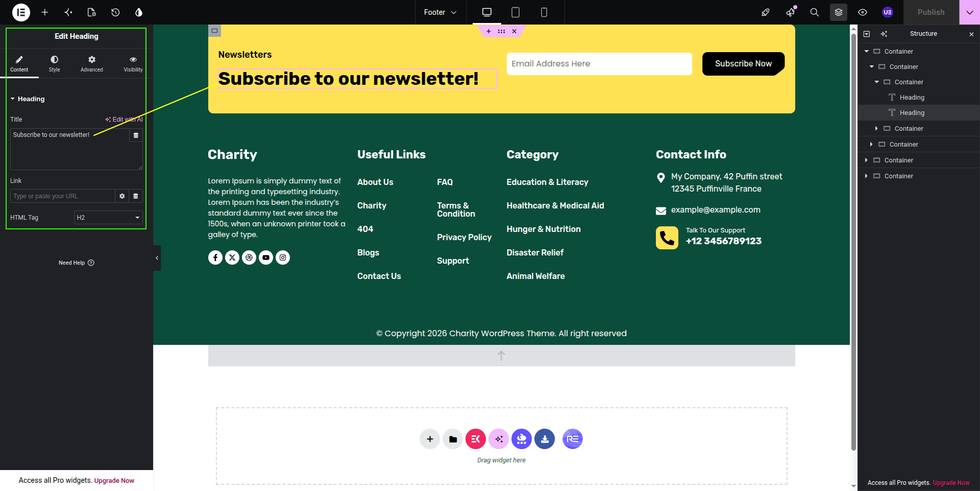
Task: Click the dynamic tags icon beside Title field
Action: [x=136, y=135]
